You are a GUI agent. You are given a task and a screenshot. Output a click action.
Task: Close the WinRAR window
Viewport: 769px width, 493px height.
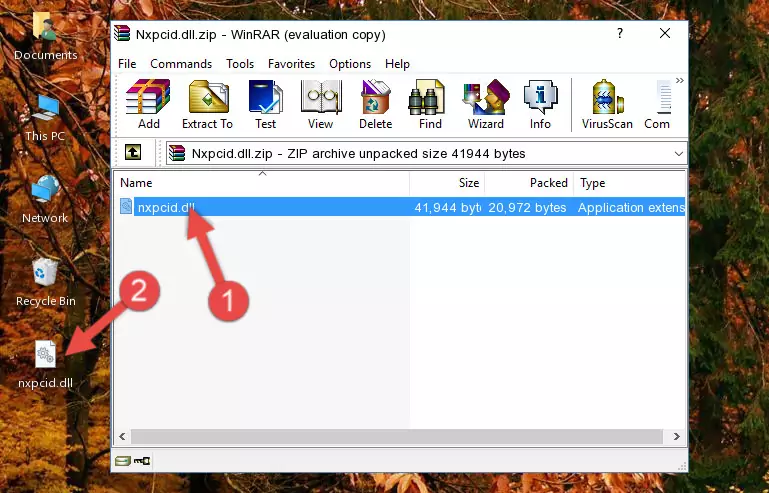pos(665,33)
